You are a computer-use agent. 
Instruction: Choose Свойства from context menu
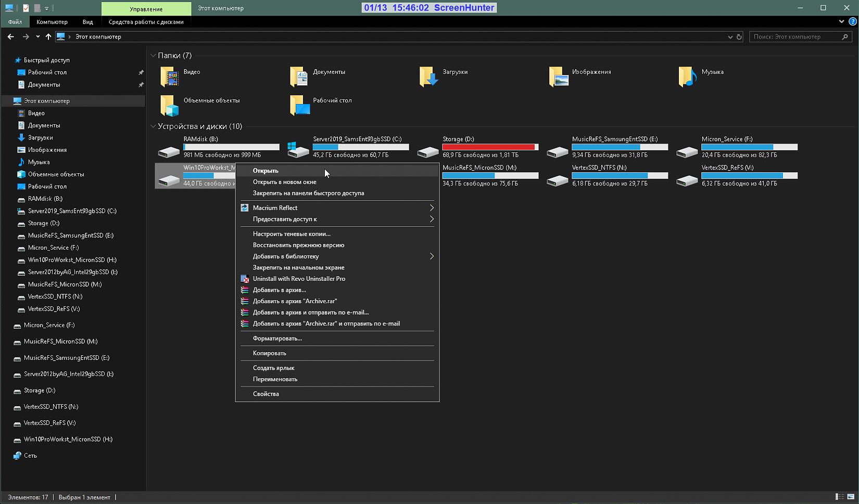[266, 394]
